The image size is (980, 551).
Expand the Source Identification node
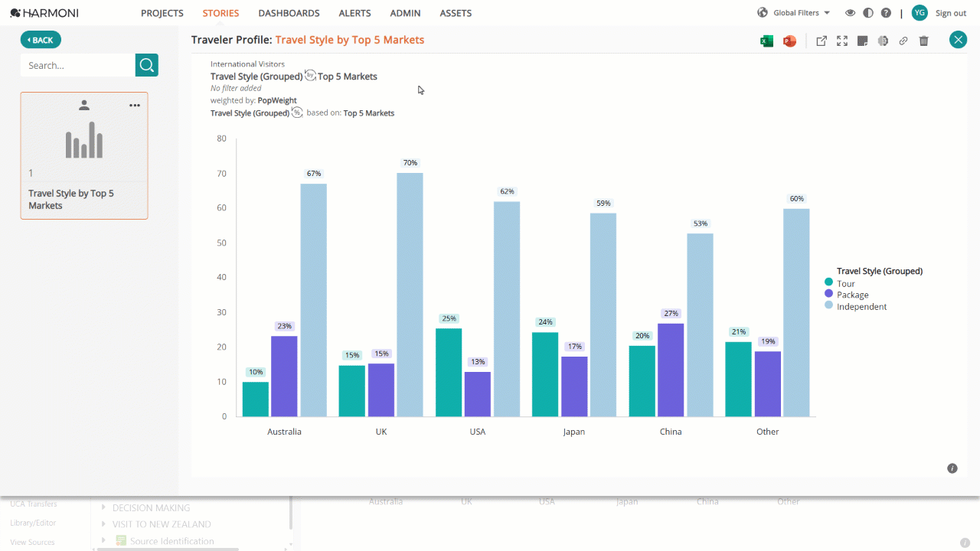point(103,541)
